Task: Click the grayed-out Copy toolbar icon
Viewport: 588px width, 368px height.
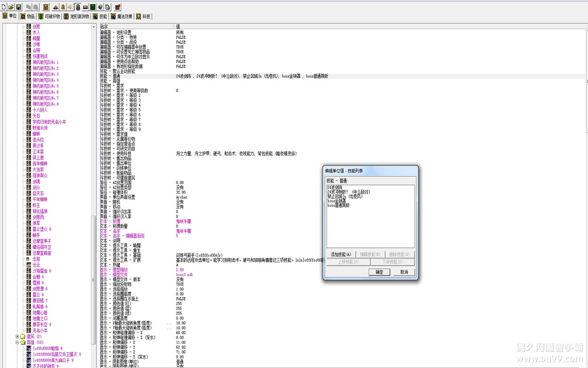Action: [28, 7]
